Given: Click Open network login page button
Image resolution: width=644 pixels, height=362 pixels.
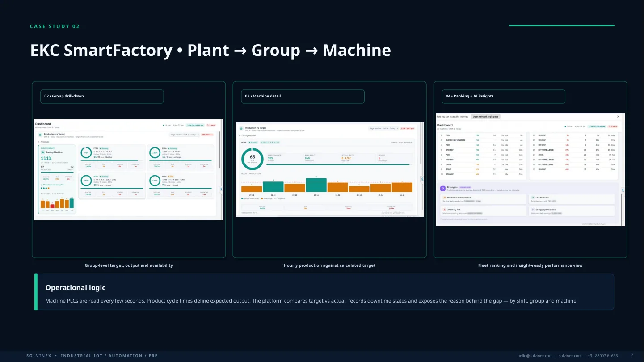Looking at the screenshot, I should pyautogui.click(x=486, y=116).
